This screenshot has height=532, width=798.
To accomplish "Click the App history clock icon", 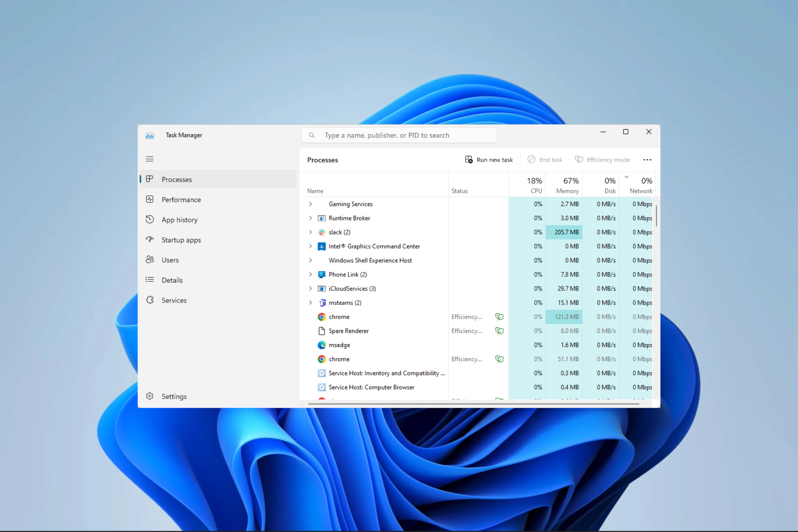I will tap(150, 219).
